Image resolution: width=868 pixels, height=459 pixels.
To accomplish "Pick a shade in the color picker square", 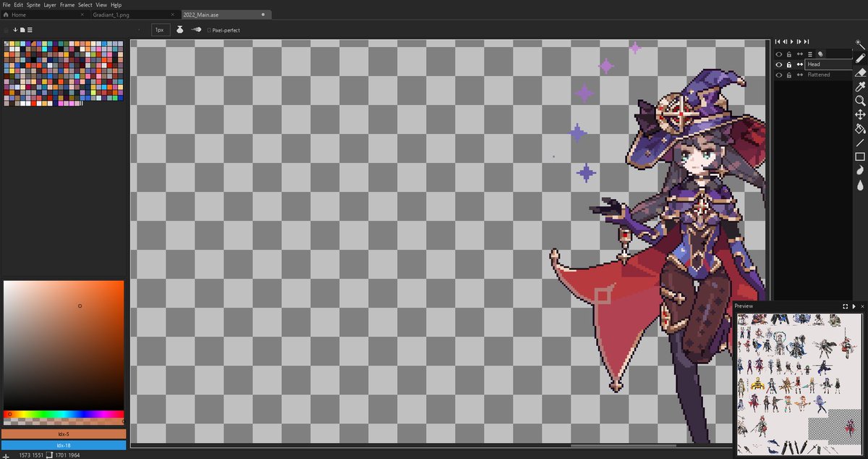I will [64, 345].
